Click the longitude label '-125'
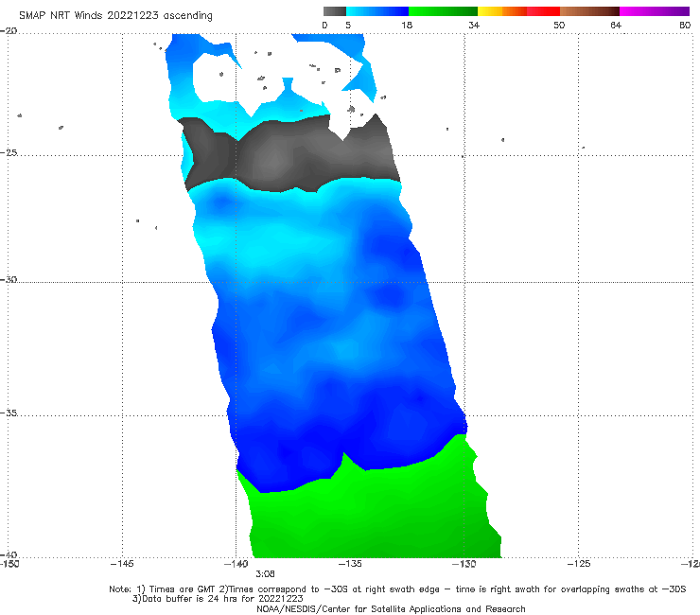The image size is (700, 615). pos(579,564)
